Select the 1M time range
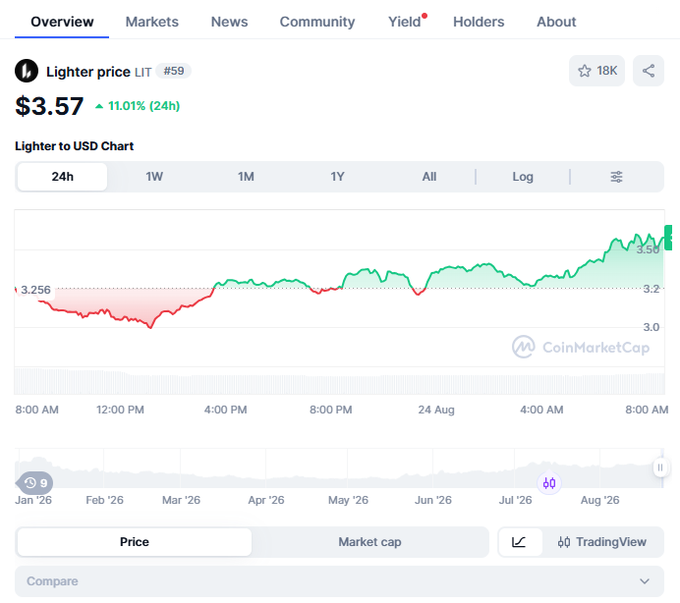Image resolution: width=680 pixels, height=603 pixels. tap(246, 177)
